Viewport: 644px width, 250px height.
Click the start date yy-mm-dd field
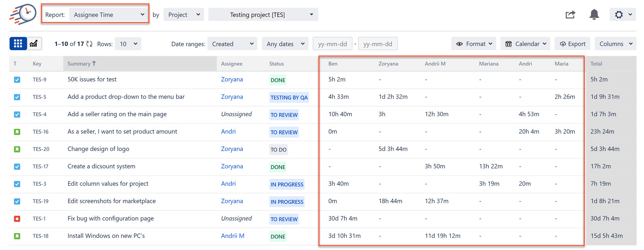click(332, 44)
